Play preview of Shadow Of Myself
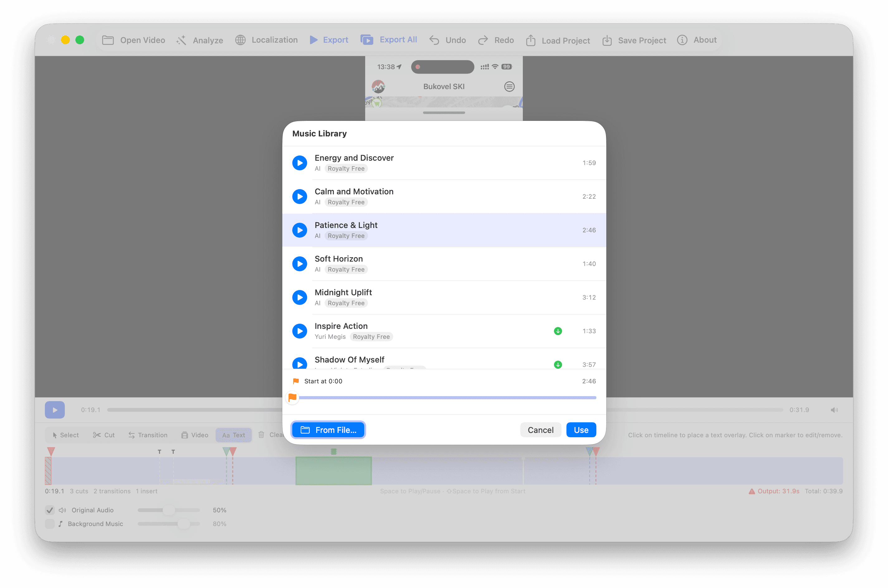Viewport: 888px width, 588px height. click(x=299, y=363)
